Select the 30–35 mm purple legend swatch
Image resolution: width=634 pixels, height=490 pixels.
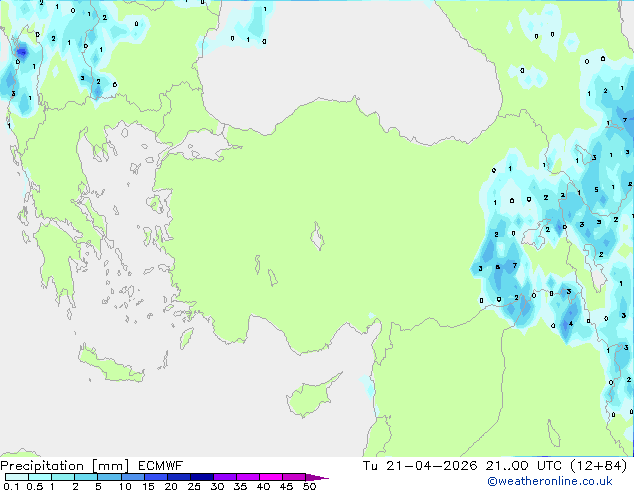click(225, 477)
